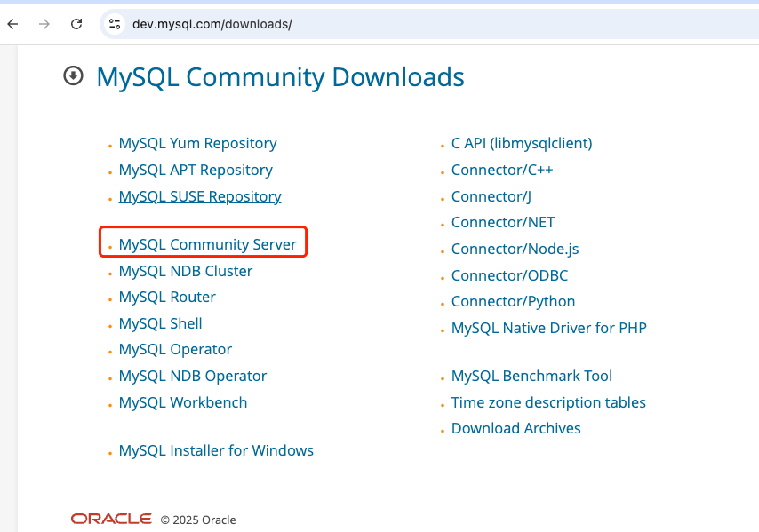
Task: Open MySQL Shell link
Action: tap(161, 323)
